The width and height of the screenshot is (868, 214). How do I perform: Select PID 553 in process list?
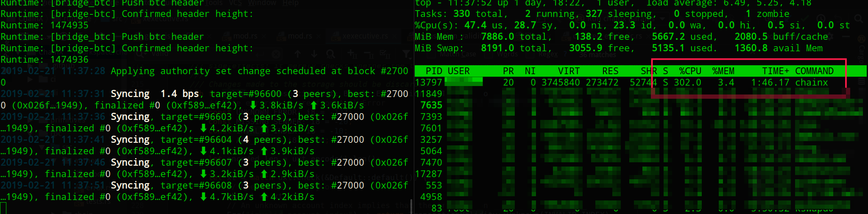click(434, 186)
